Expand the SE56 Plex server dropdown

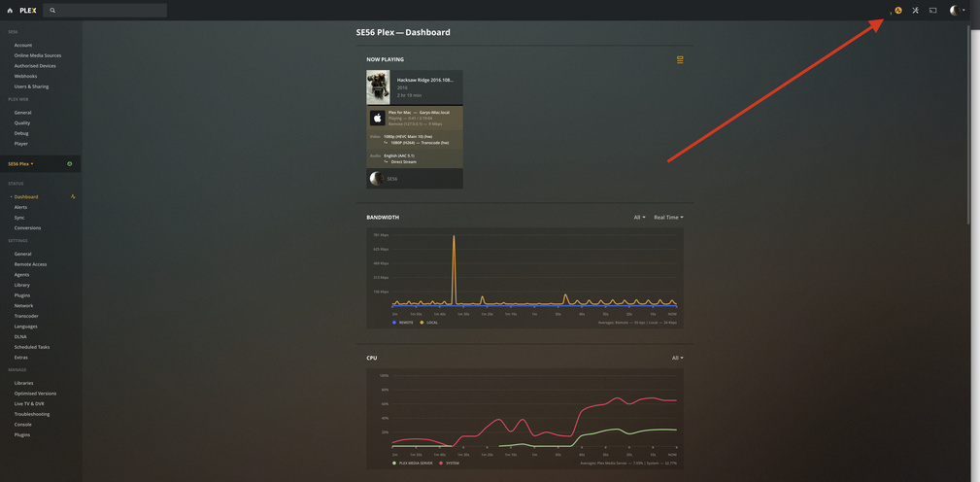point(20,164)
